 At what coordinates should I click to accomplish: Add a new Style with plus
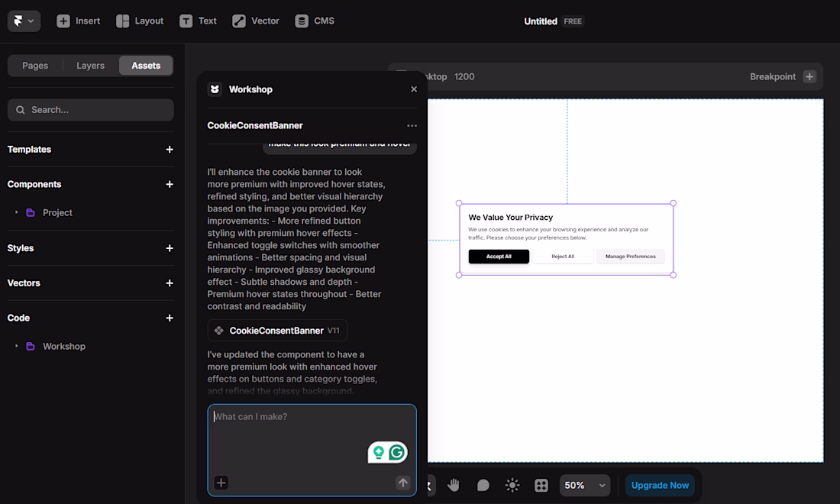coord(170,248)
